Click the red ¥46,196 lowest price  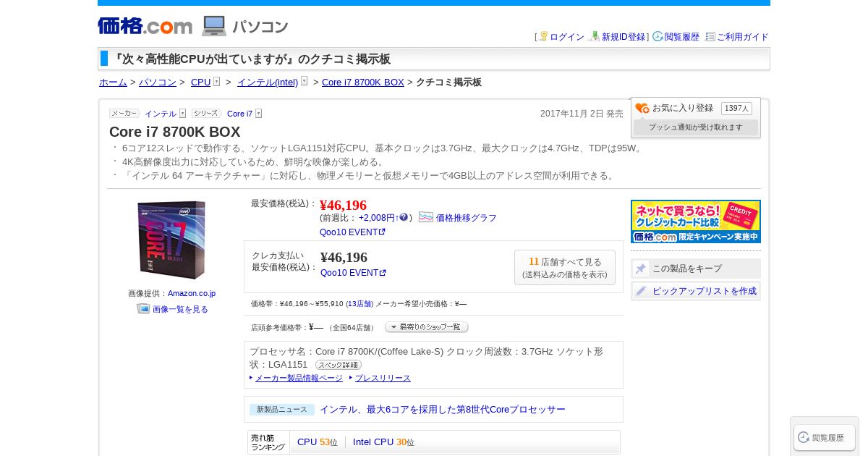[343, 205]
